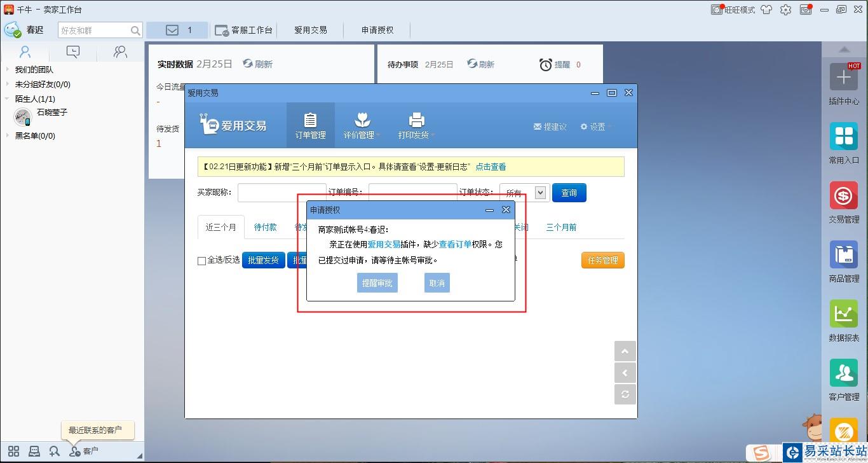Click the 提醒 alarm clock icon
The height and width of the screenshot is (463, 868).
pyautogui.click(x=545, y=64)
